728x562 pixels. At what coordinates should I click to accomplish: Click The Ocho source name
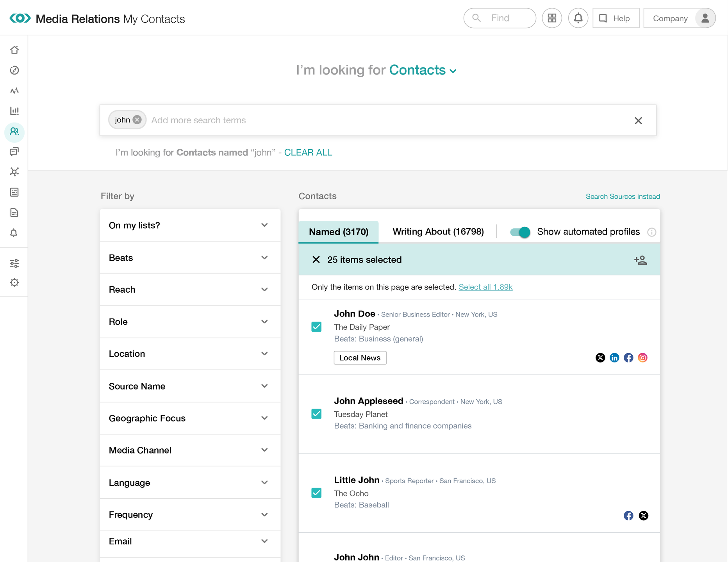coord(351,493)
